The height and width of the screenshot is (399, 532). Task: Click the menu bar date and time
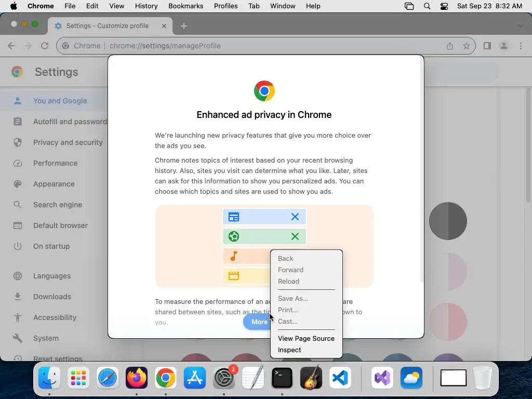coord(489,6)
